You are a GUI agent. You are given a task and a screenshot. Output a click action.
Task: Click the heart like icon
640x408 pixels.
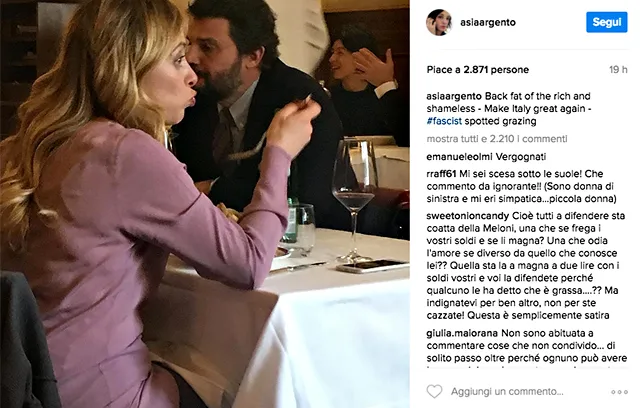tap(434, 391)
